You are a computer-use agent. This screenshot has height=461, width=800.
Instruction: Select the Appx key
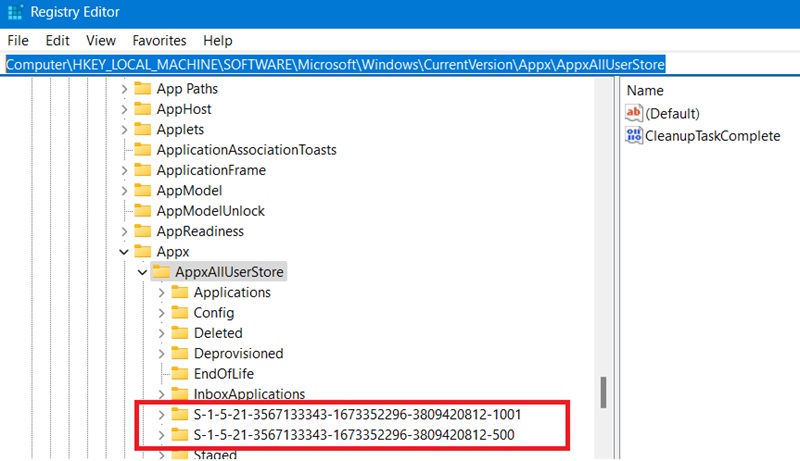point(173,252)
